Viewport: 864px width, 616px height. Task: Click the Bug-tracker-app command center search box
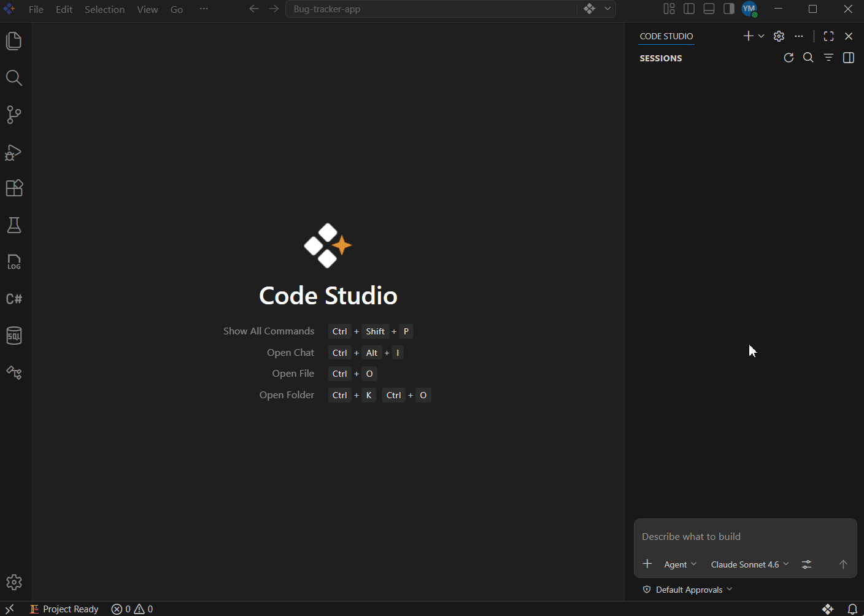[431, 9]
